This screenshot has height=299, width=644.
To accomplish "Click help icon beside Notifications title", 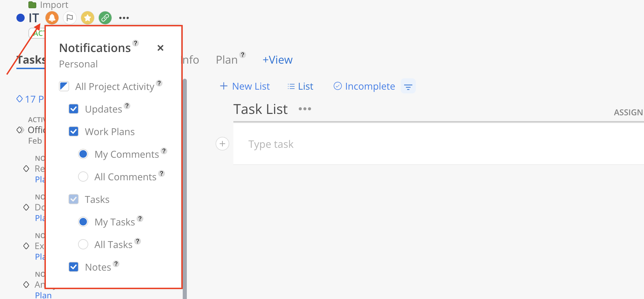I will (x=136, y=43).
